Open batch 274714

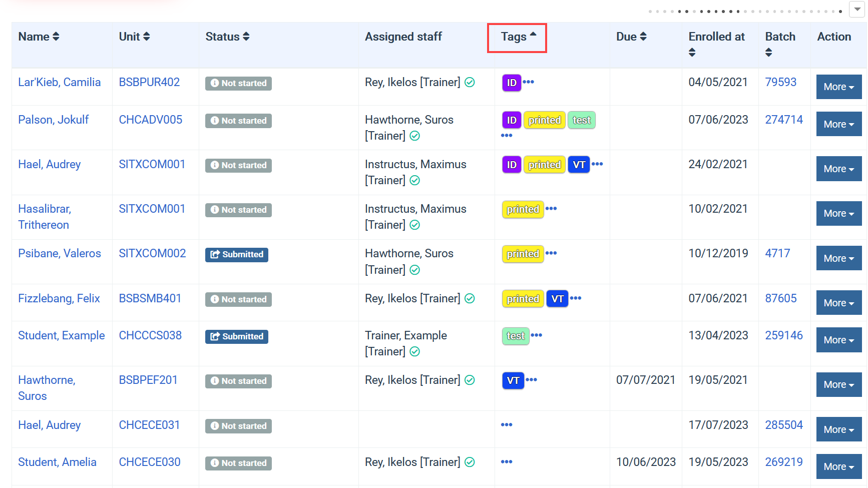(x=784, y=120)
